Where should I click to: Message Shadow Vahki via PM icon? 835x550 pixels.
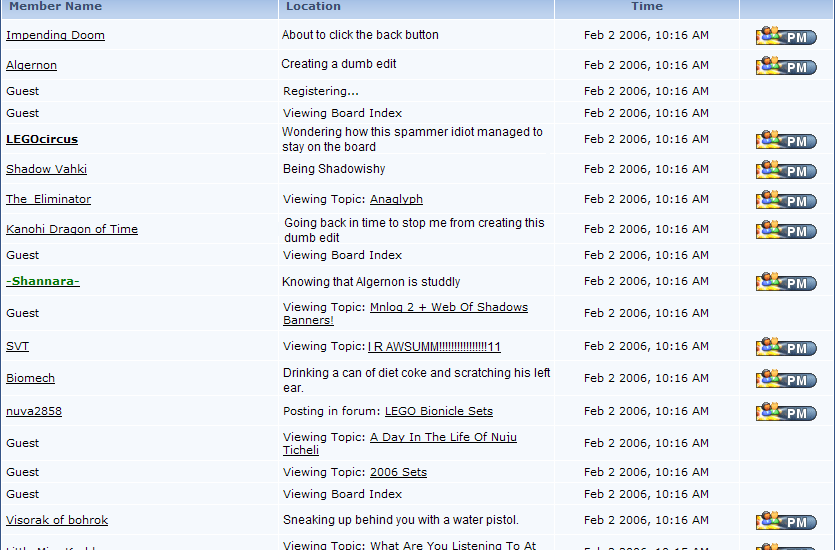pos(786,169)
